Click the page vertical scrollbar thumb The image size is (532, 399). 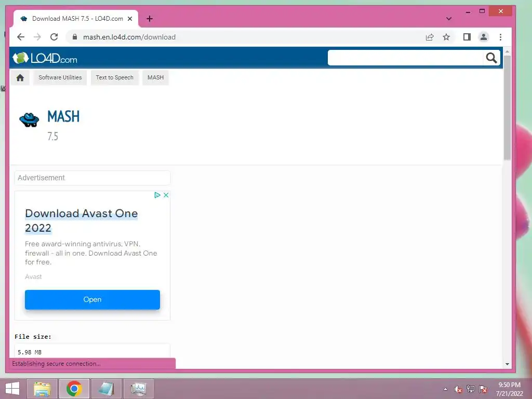[x=507, y=107]
